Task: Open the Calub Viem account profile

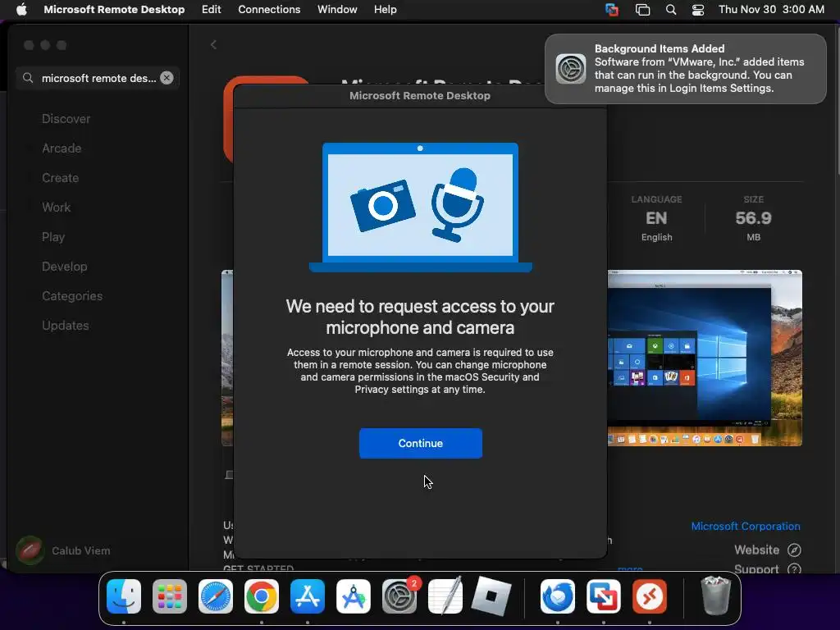Action: [x=63, y=550]
